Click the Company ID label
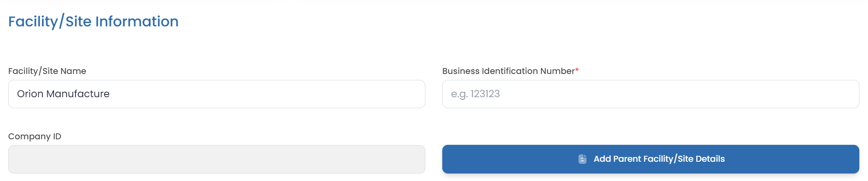The height and width of the screenshot is (181, 868). click(x=35, y=137)
